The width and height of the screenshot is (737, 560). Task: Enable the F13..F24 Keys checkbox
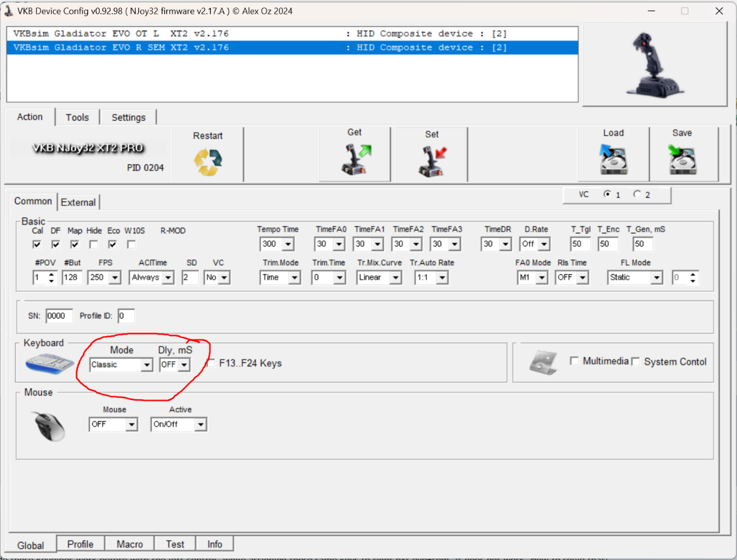coord(212,363)
